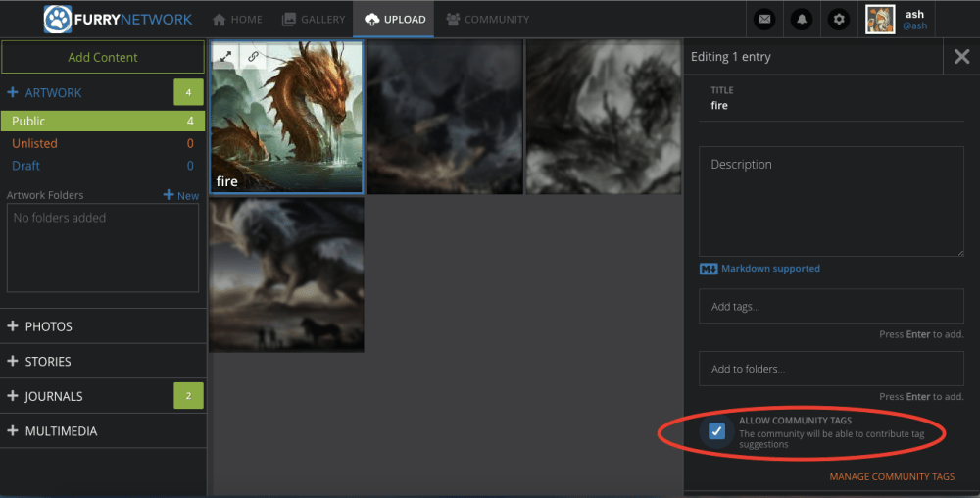Open the messages envelope icon
This screenshot has width=980, height=498.
tap(765, 19)
